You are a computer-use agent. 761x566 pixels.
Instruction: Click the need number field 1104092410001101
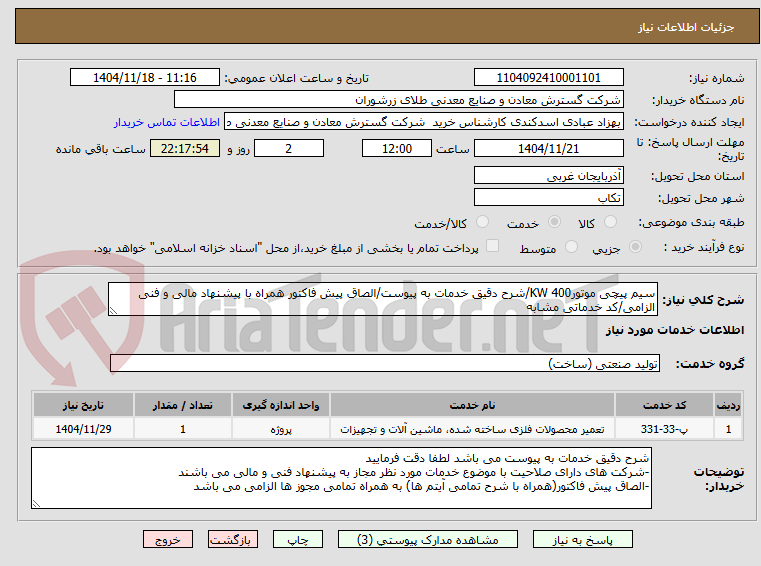tap(548, 78)
